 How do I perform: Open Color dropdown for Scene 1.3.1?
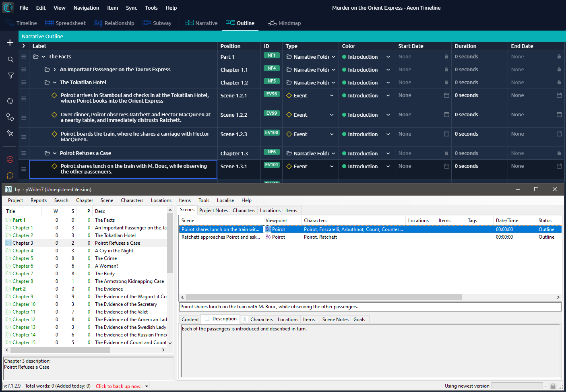click(x=388, y=167)
